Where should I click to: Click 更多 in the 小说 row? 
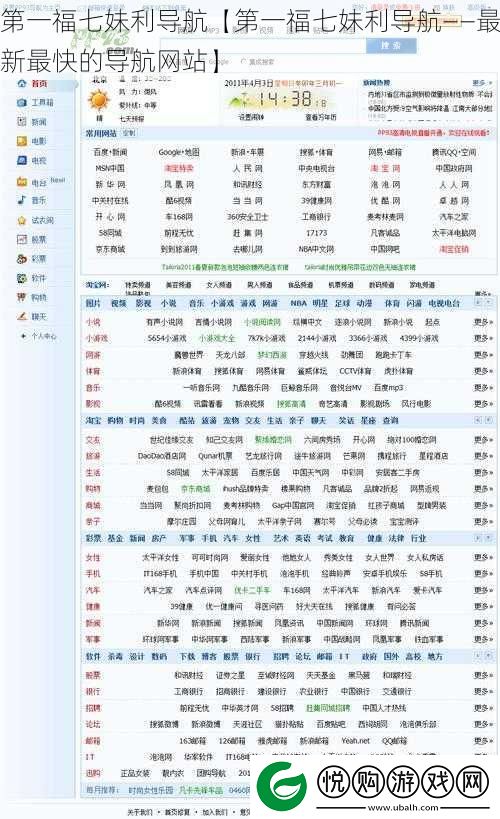click(483, 322)
